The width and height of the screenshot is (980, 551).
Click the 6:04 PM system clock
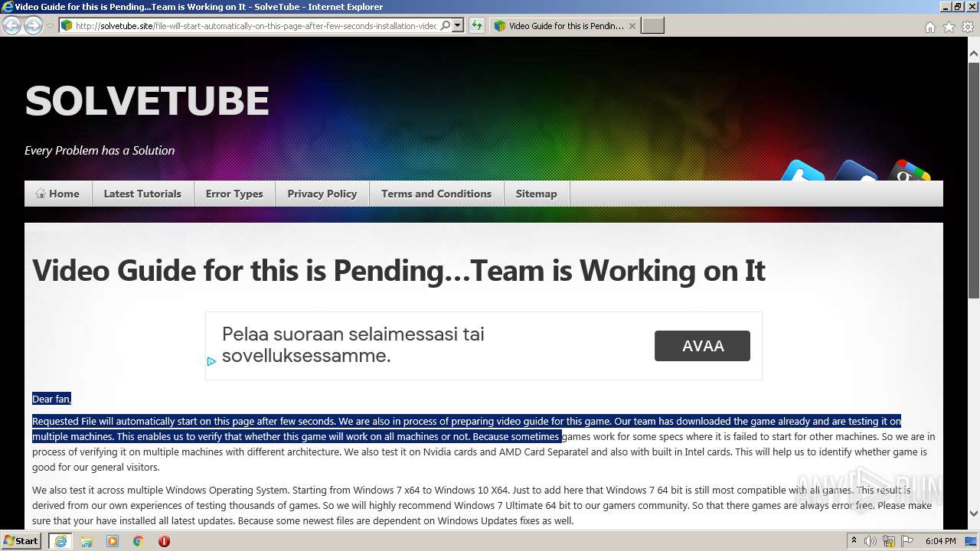click(940, 541)
